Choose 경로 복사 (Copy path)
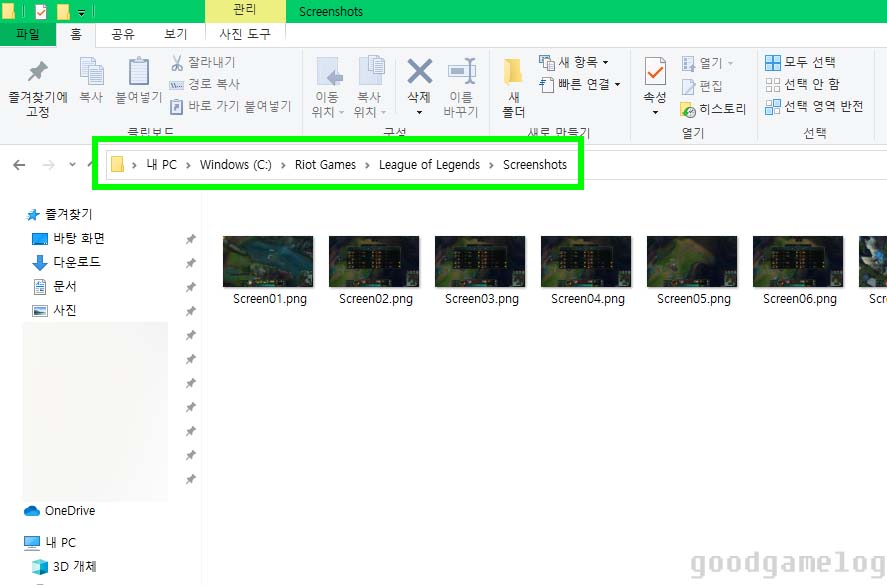Screen dimensions: 887x585 coord(205,84)
